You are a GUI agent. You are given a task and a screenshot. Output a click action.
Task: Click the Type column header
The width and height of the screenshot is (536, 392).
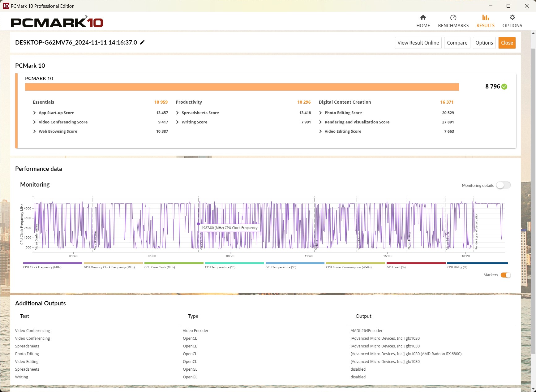pos(193,316)
